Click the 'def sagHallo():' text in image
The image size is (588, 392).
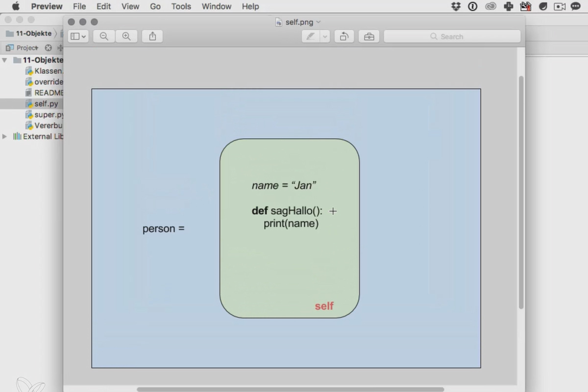coord(287,211)
